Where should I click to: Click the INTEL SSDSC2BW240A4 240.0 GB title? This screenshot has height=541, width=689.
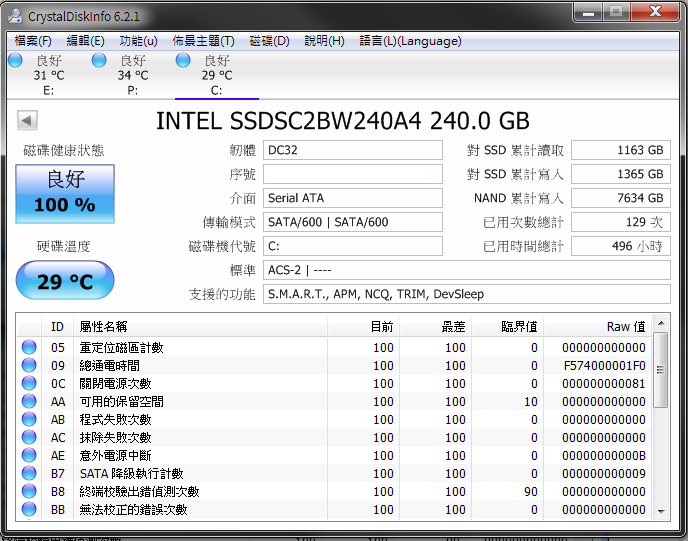pos(343,121)
